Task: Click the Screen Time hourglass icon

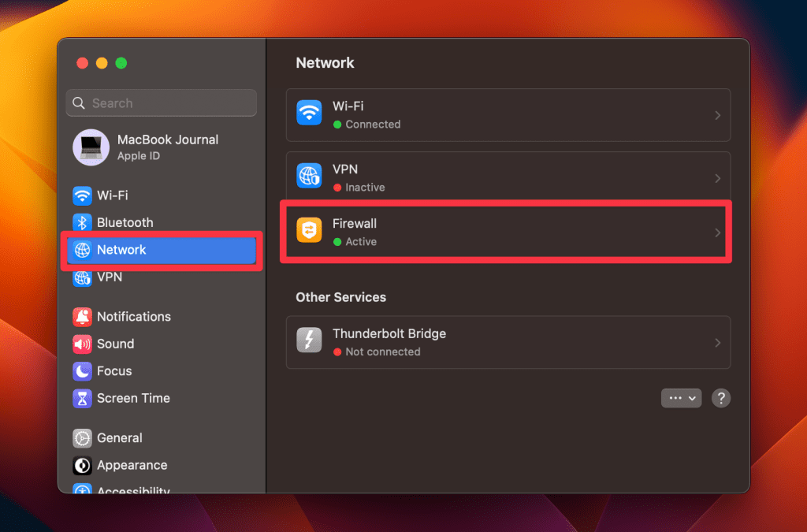Action: (82, 399)
